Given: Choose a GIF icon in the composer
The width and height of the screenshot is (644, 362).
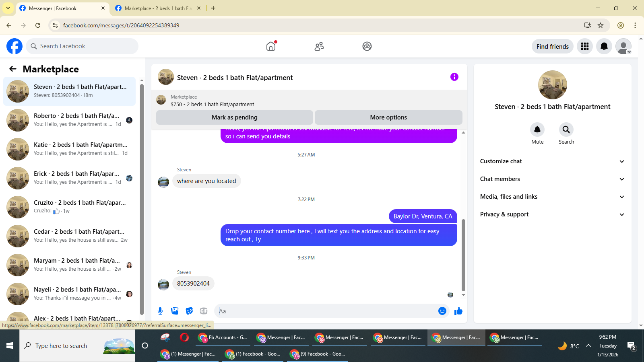Looking at the screenshot, I should tap(204, 311).
